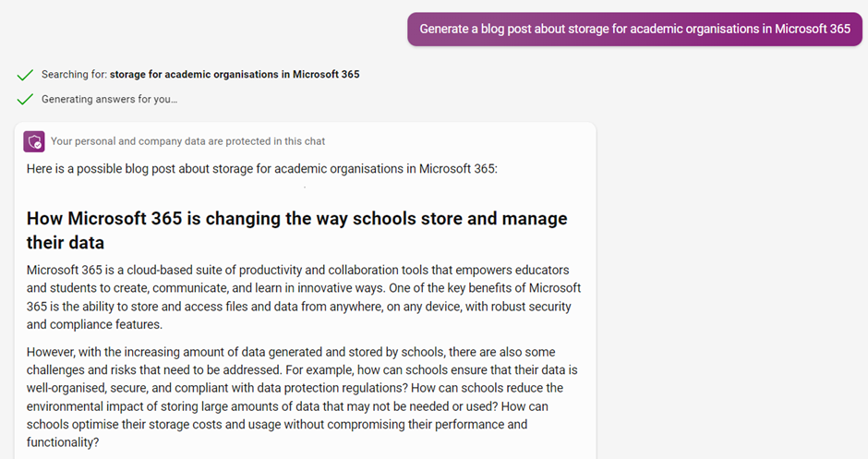Click the bold search query text in status line
This screenshot has width=868, height=459.
(x=235, y=75)
